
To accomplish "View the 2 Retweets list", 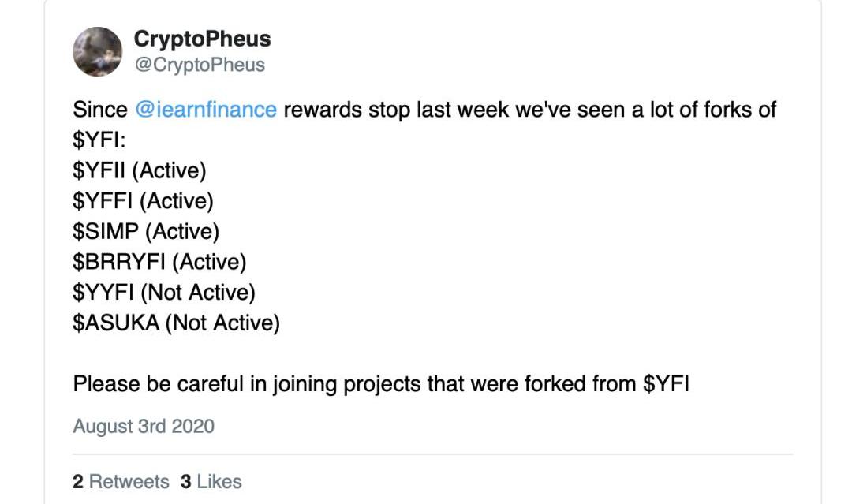I will pyautogui.click(x=121, y=481).
